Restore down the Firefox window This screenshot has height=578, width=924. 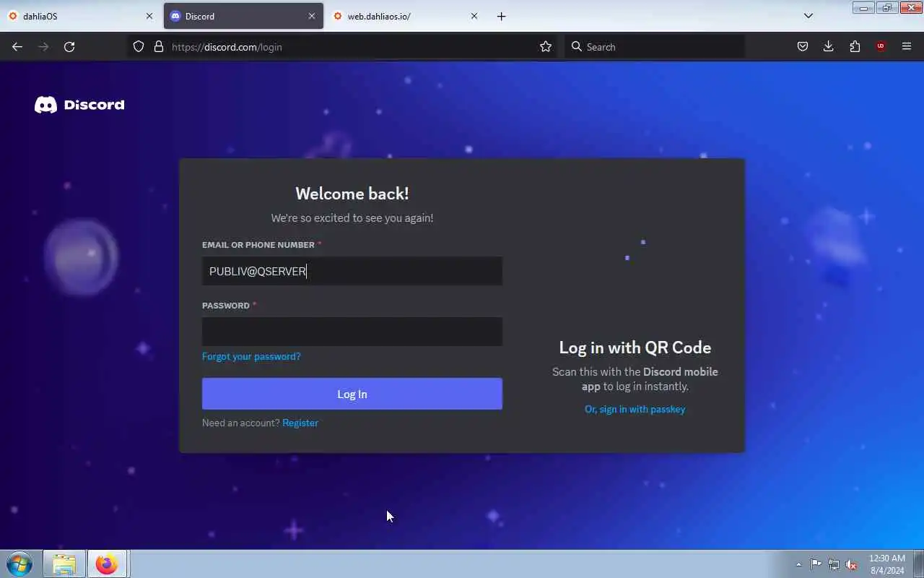[887, 8]
